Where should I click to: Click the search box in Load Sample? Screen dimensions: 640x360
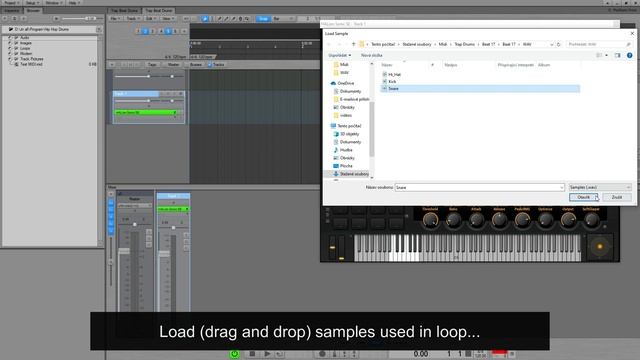click(x=599, y=44)
